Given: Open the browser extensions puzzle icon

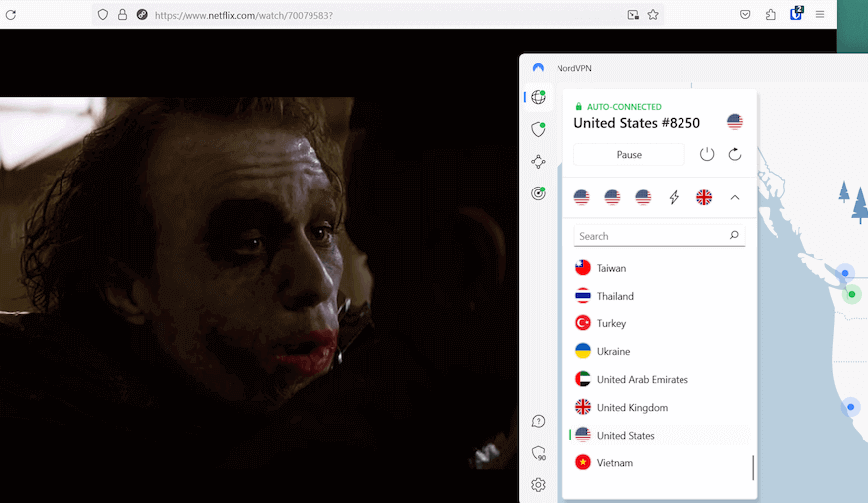Looking at the screenshot, I should click(770, 15).
